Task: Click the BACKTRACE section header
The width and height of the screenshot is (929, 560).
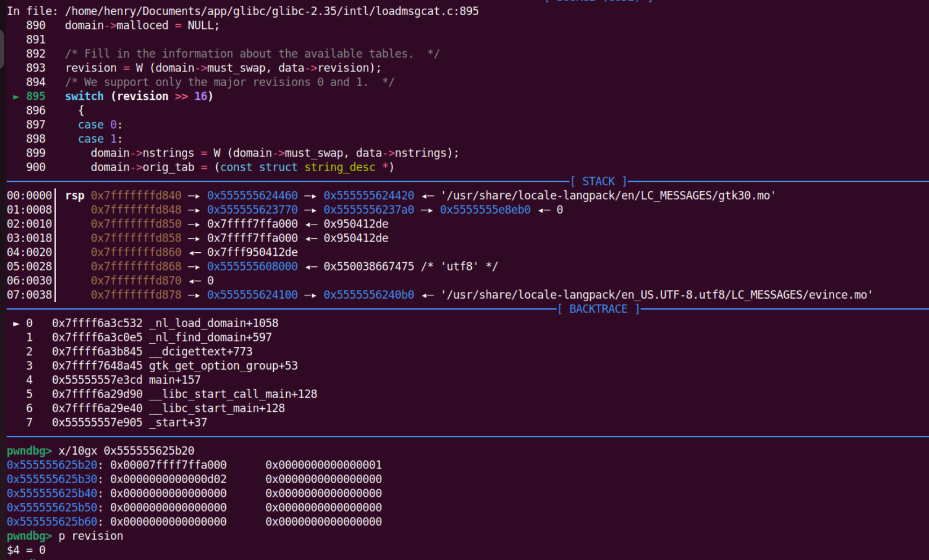Action: (x=598, y=309)
